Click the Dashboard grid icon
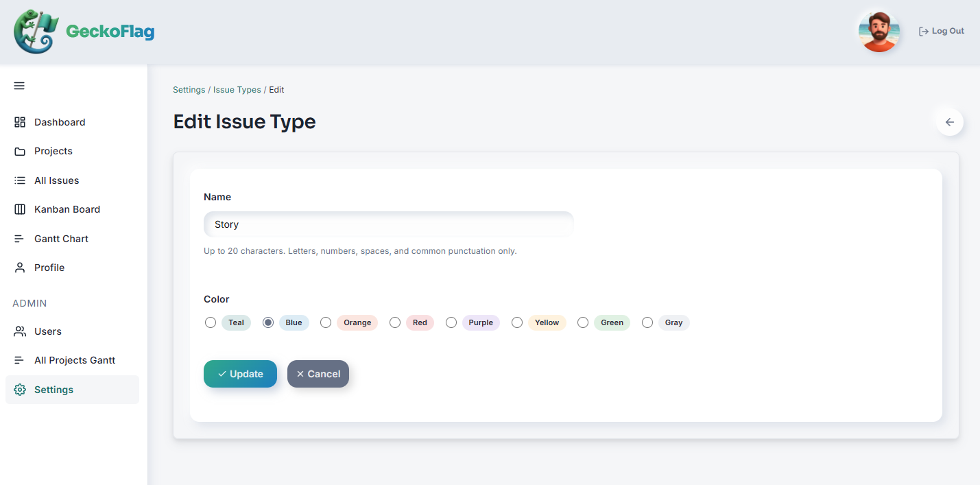980x485 pixels. pyautogui.click(x=20, y=122)
